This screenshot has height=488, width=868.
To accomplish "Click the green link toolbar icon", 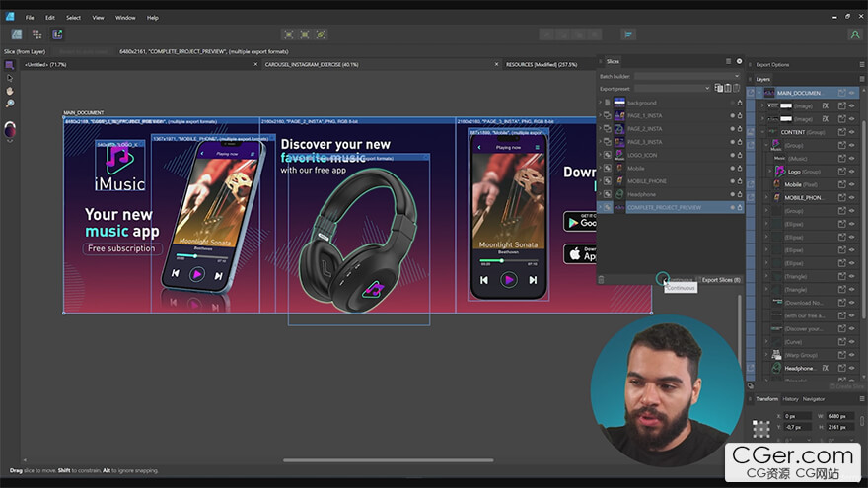I will point(321,35).
